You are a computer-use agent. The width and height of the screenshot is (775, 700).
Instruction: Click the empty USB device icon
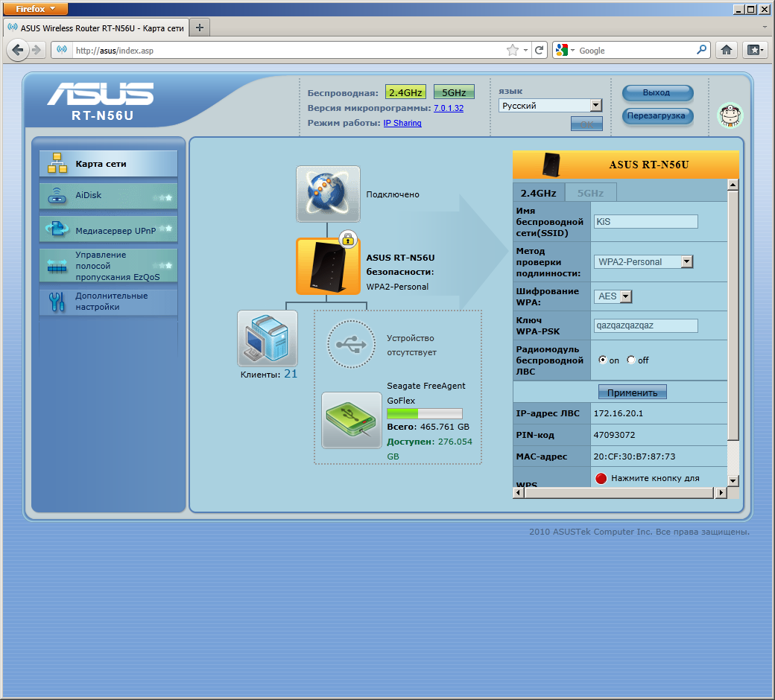point(351,344)
